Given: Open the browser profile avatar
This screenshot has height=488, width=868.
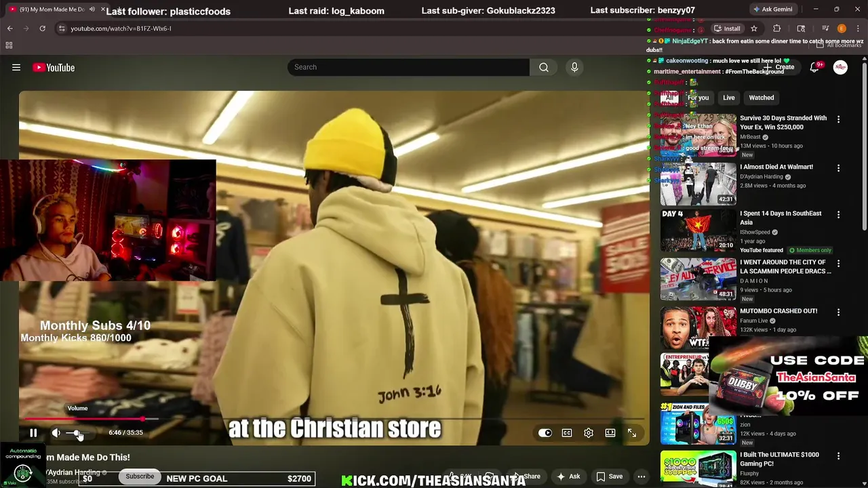Looking at the screenshot, I should tap(842, 28).
